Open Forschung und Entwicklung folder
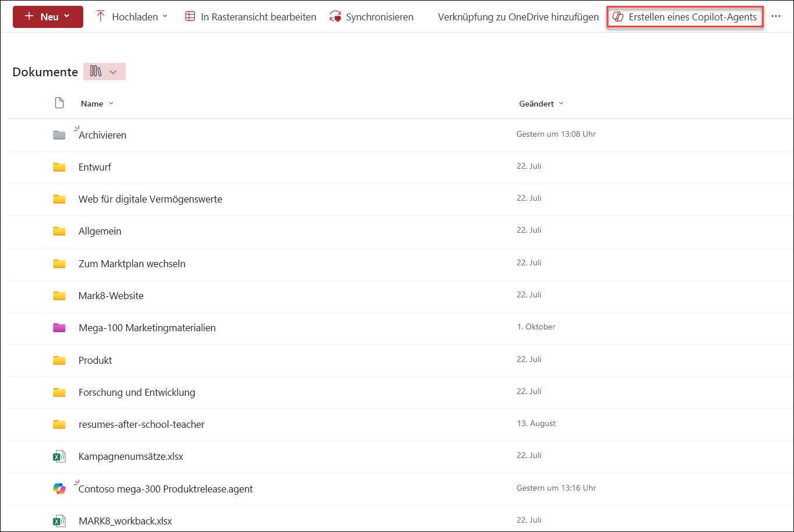794x532 pixels. [137, 392]
